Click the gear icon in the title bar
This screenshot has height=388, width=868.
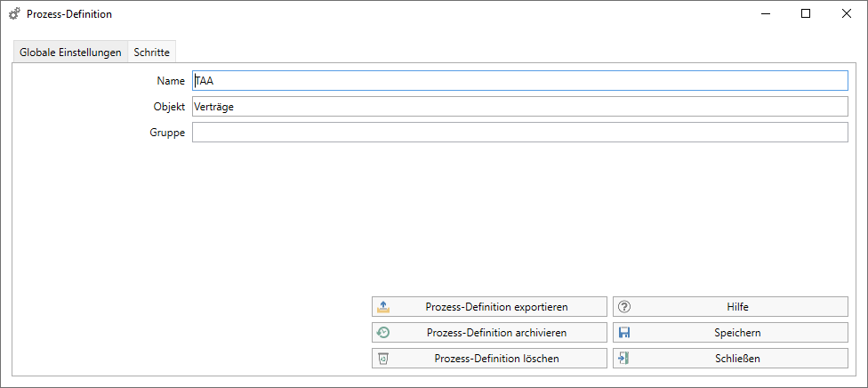[15, 14]
